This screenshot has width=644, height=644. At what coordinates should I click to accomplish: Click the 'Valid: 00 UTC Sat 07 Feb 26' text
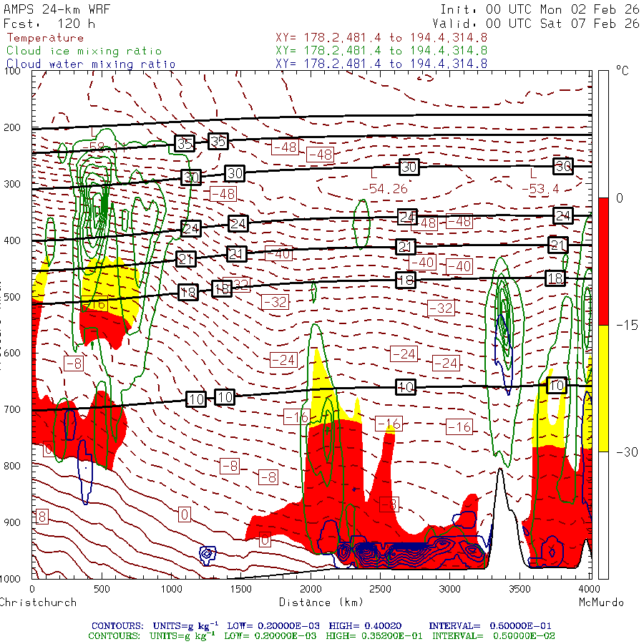pos(536,24)
